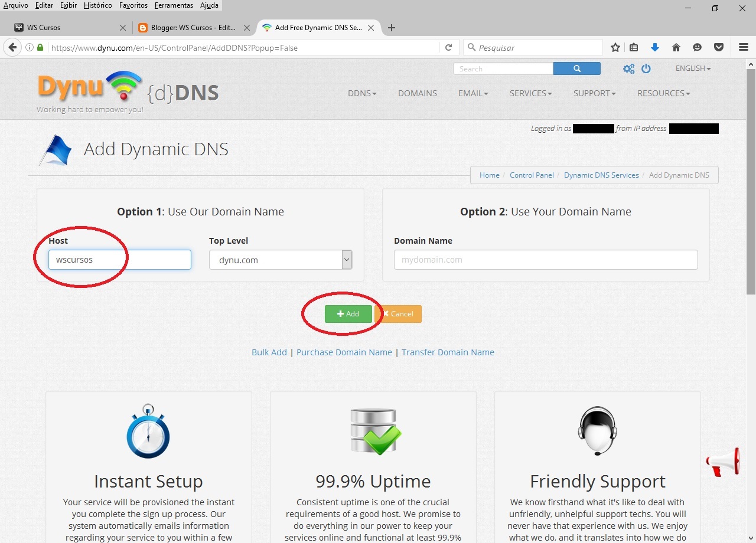The height and width of the screenshot is (543, 756).
Task: Open the Transfer Domain Name link
Action: click(448, 352)
